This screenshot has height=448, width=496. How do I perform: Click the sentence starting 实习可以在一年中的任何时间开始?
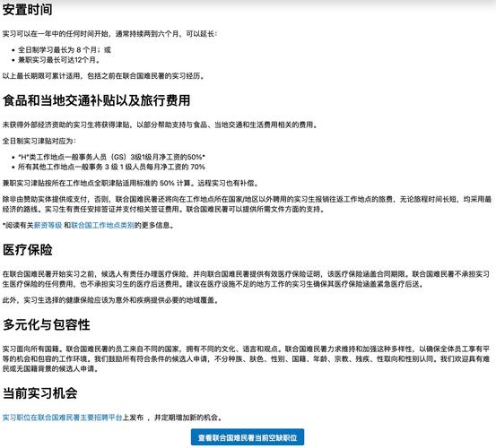109,33
